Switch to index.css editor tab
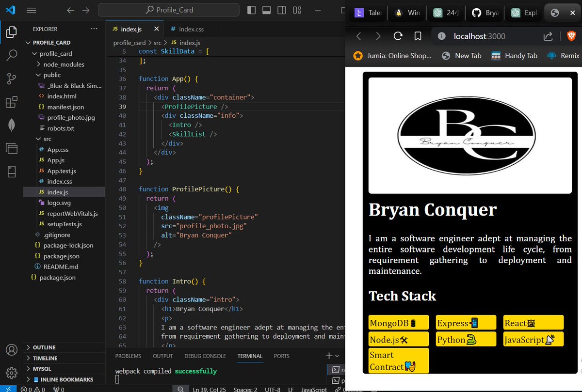The width and height of the screenshot is (582, 392). [191, 29]
